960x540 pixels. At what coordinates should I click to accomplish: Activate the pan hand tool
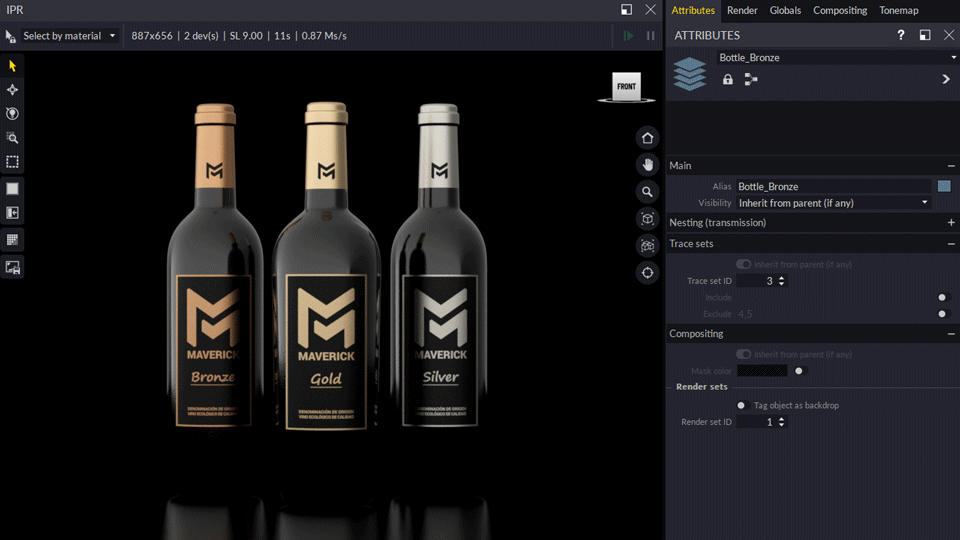(648, 165)
